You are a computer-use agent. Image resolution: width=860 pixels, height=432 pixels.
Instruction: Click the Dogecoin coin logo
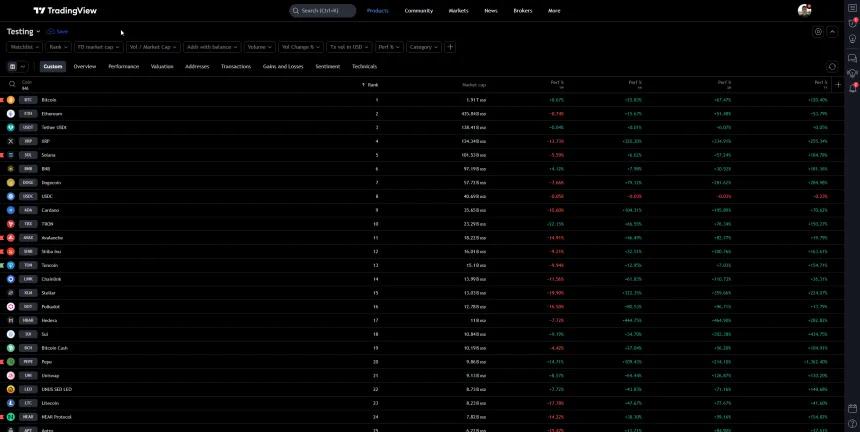point(11,183)
